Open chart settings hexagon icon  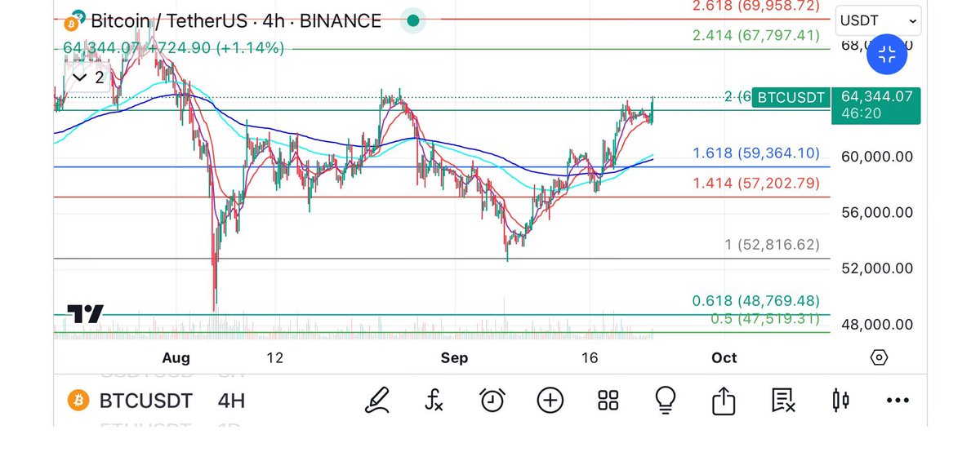pos(879,357)
